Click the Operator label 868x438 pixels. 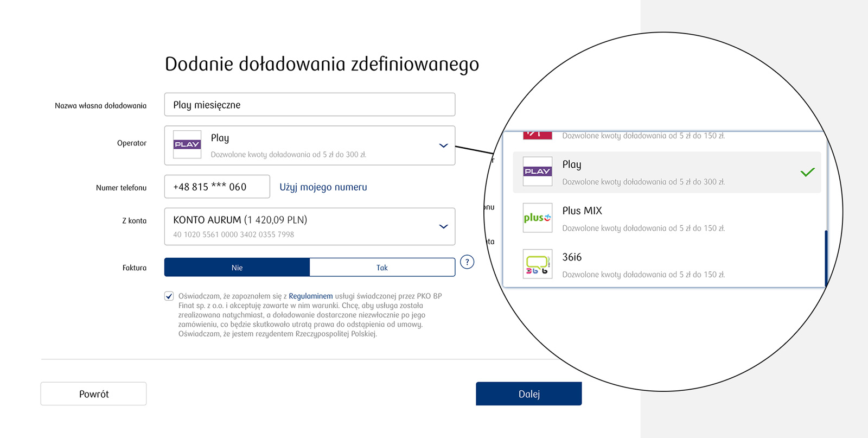coord(132,143)
